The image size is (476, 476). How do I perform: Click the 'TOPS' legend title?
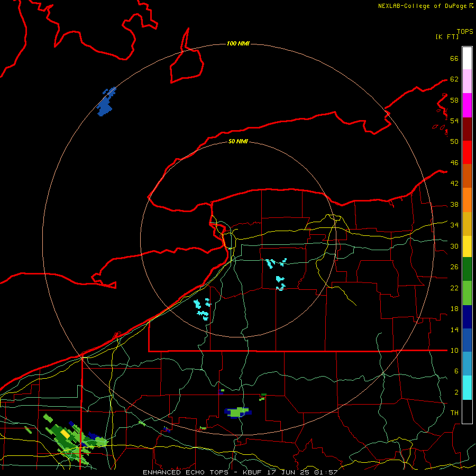click(x=465, y=31)
